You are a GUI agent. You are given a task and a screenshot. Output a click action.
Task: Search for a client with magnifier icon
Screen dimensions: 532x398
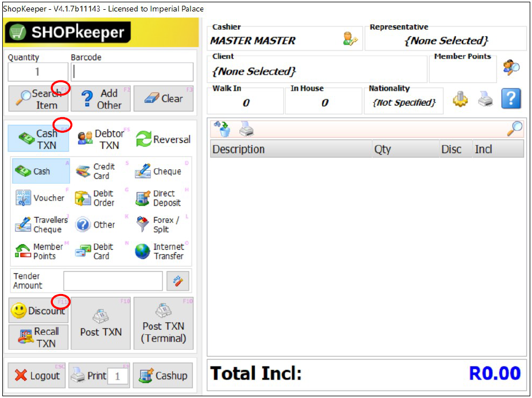(512, 67)
